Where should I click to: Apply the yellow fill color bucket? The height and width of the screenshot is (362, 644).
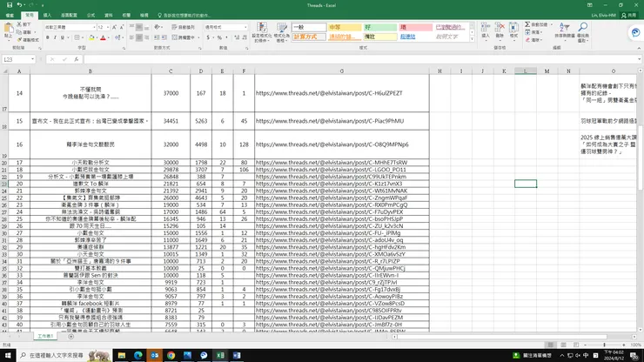91,37
